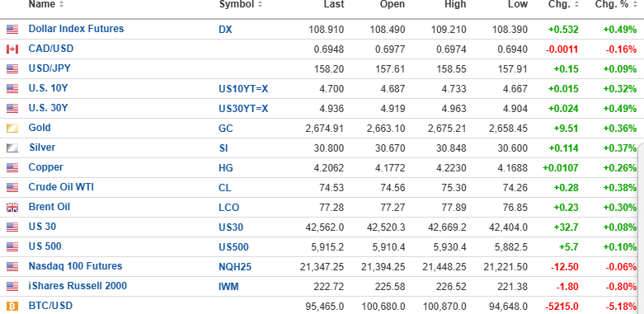Click the vertical scrollbar on the right edge
644x314 pixels.
tap(641, 227)
